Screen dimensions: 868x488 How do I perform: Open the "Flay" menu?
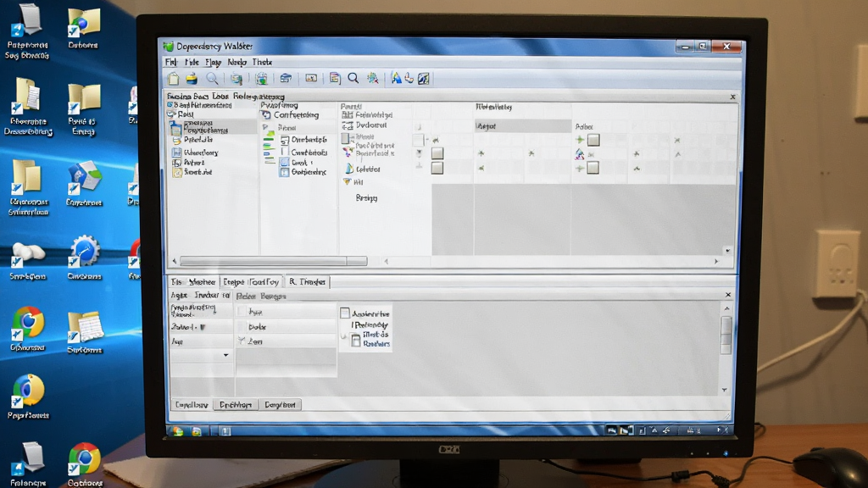pos(213,63)
